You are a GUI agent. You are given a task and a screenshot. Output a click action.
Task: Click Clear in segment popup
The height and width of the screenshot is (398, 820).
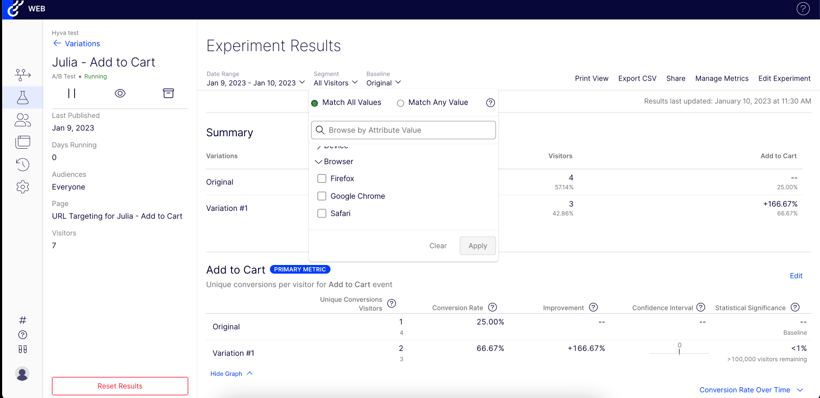(x=438, y=246)
